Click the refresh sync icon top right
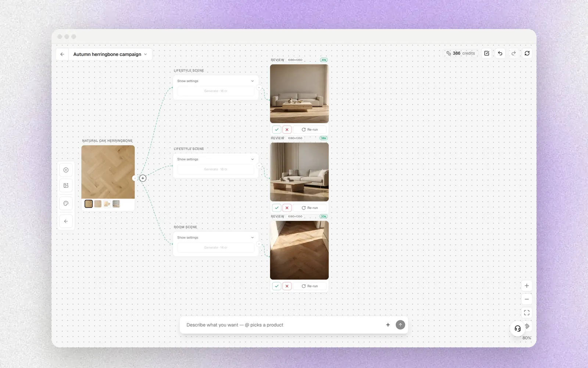The image size is (588, 368). pos(527,53)
